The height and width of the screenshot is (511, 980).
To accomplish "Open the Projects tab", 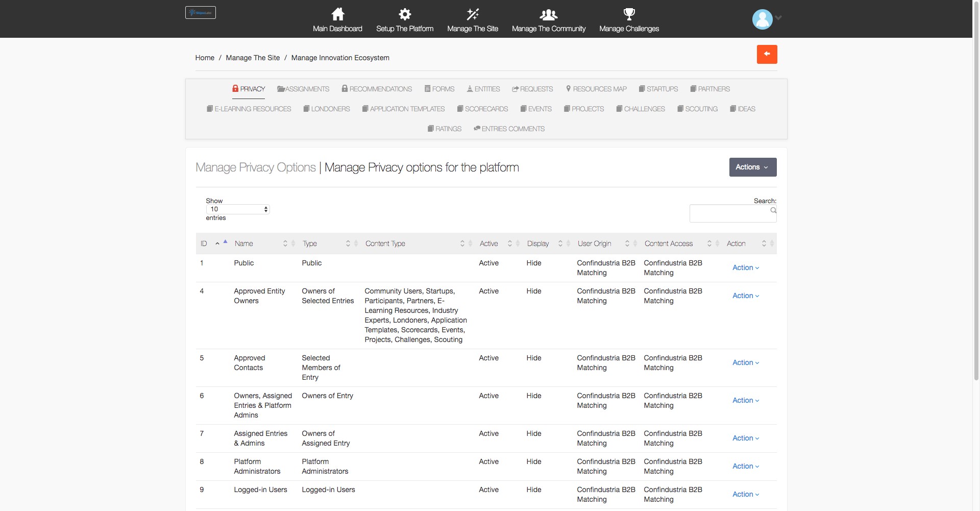I will (584, 109).
